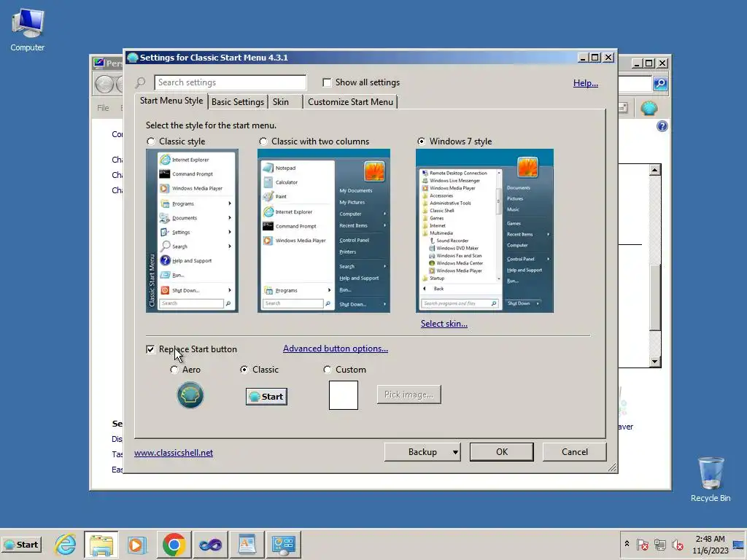
Task: Click the background window title bar icon
Action: coord(98,63)
